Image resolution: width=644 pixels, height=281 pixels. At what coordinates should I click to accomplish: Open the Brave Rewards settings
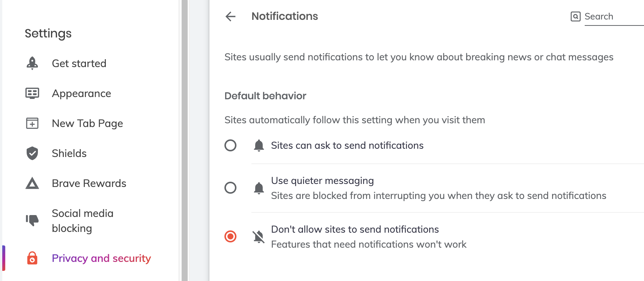coord(89,183)
